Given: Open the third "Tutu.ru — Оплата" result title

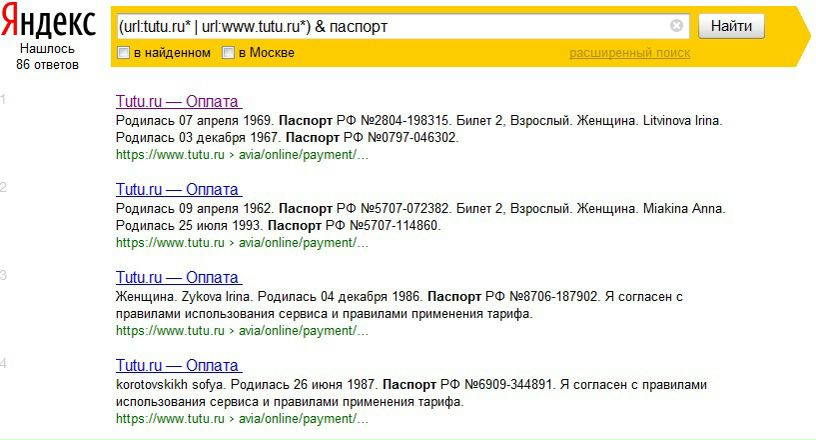Looking at the screenshot, I should tap(178, 278).
